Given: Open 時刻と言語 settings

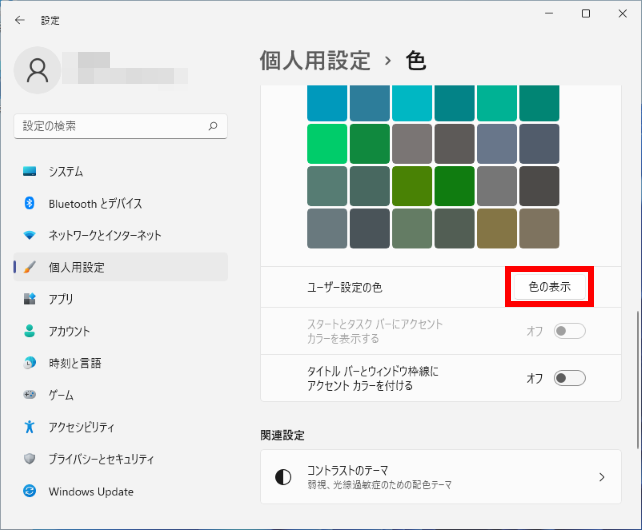Looking at the screenshot, I should 121,363.
